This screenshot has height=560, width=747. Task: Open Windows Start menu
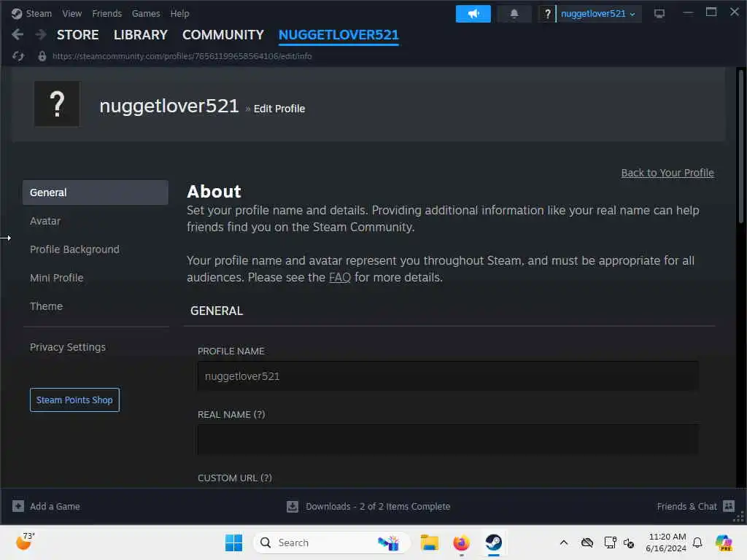click(x=233, y=542)
